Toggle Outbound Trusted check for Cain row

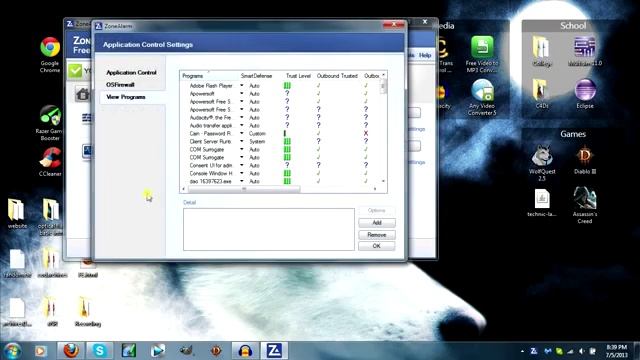[318, 133]
